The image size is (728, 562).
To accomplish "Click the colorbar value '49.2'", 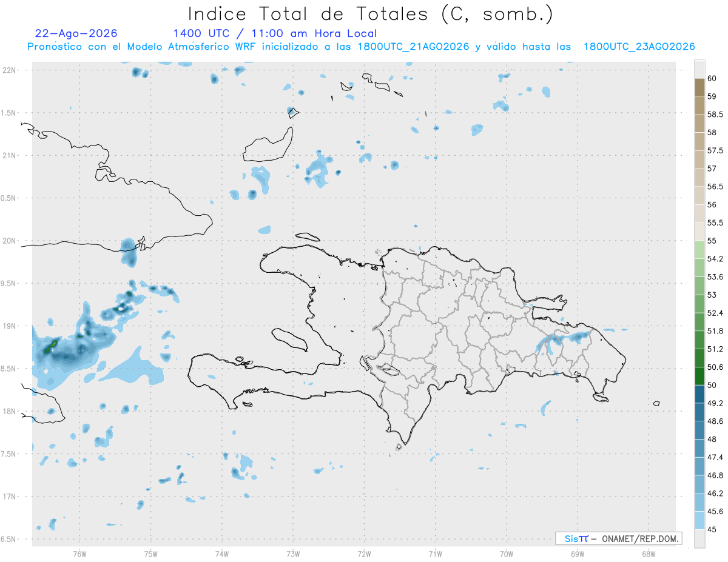I will (x=715, y=403).
